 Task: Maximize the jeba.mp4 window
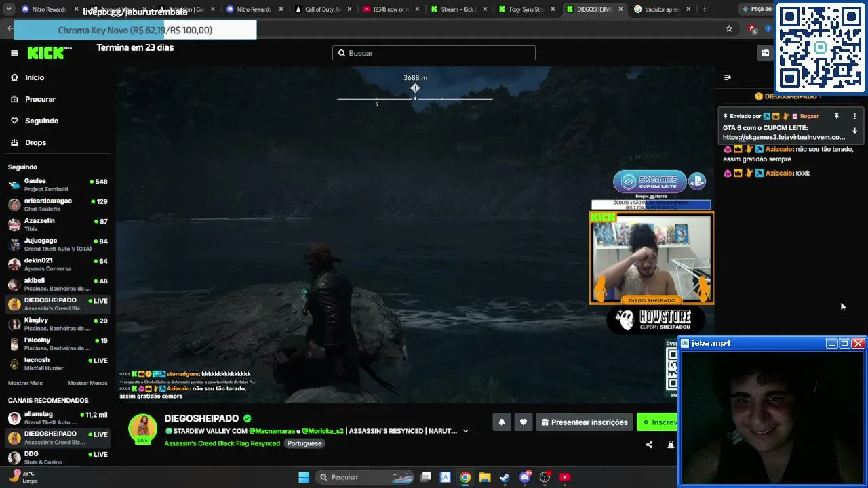[x=844, y=344]
